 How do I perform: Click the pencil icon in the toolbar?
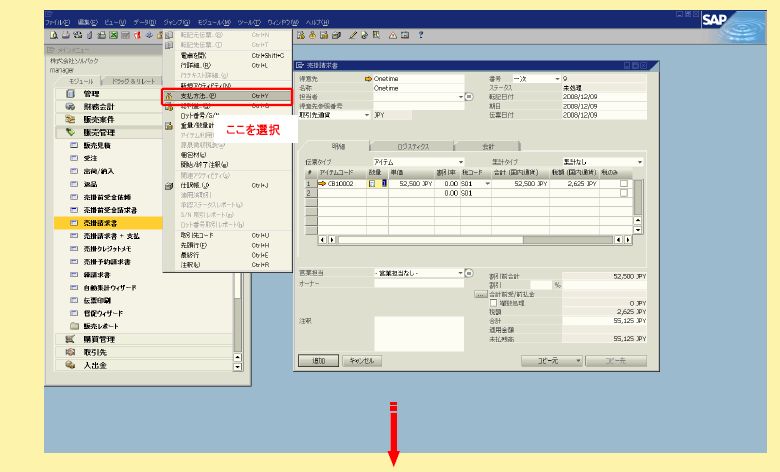(x=353, y=35)
